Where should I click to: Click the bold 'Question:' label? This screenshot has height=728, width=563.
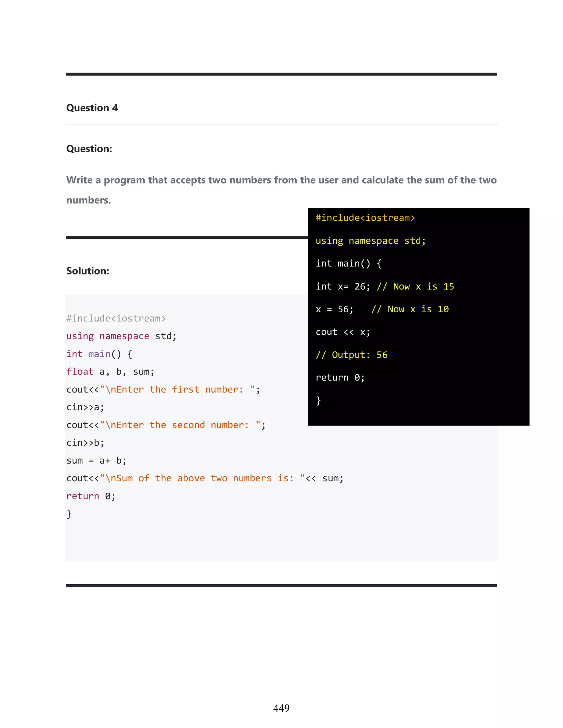click(x=89, y=149)
